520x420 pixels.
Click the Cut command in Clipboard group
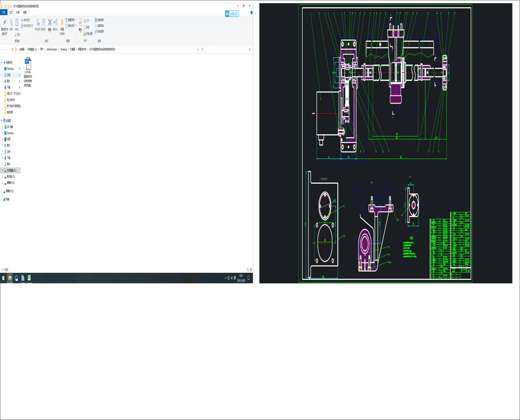pyautogui.click(x=18, y=35)
